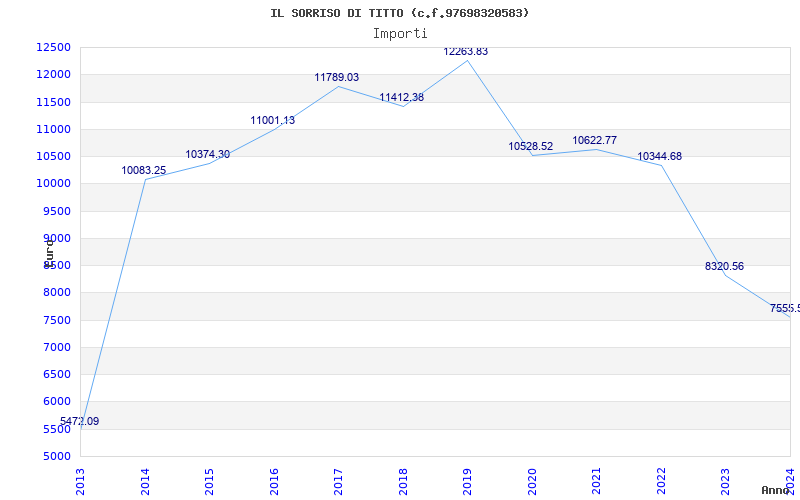Click the y-axis value 7500

56,320
